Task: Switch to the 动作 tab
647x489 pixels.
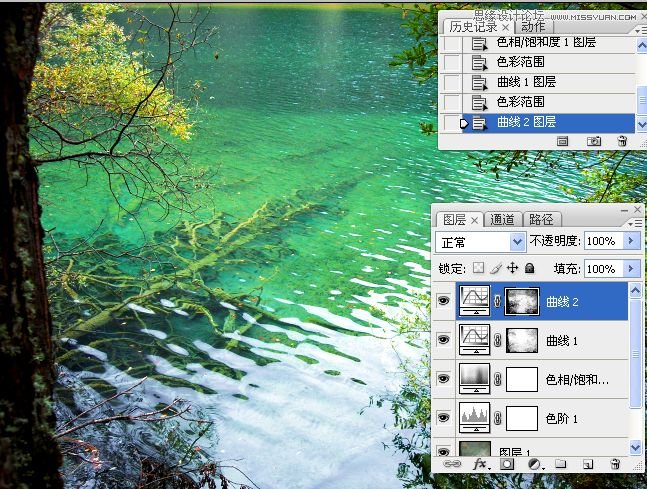Action: (533, 27)
